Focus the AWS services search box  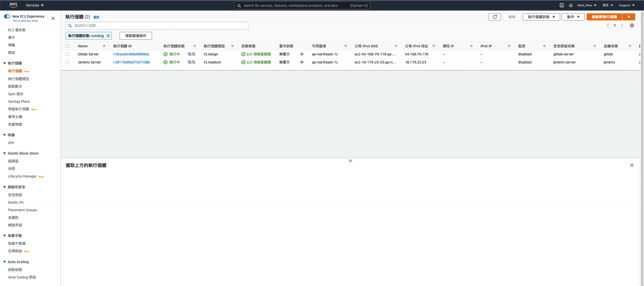click(x=303, y=5)
